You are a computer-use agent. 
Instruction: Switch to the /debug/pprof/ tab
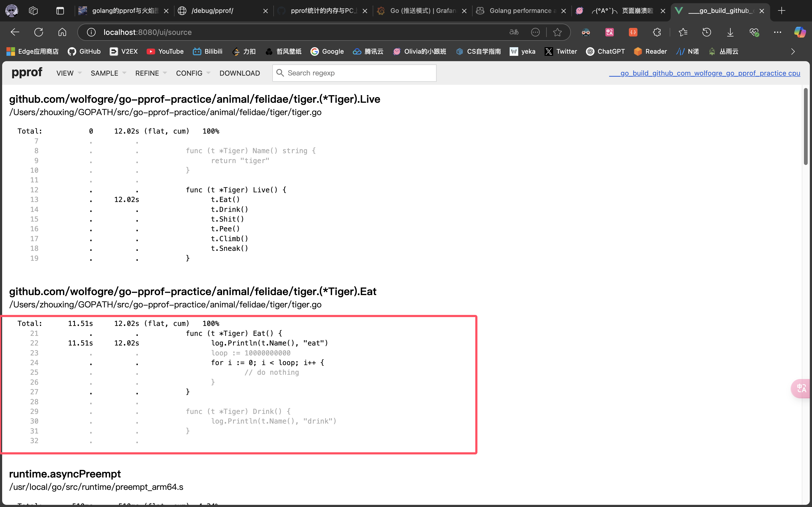coord(212,11)
